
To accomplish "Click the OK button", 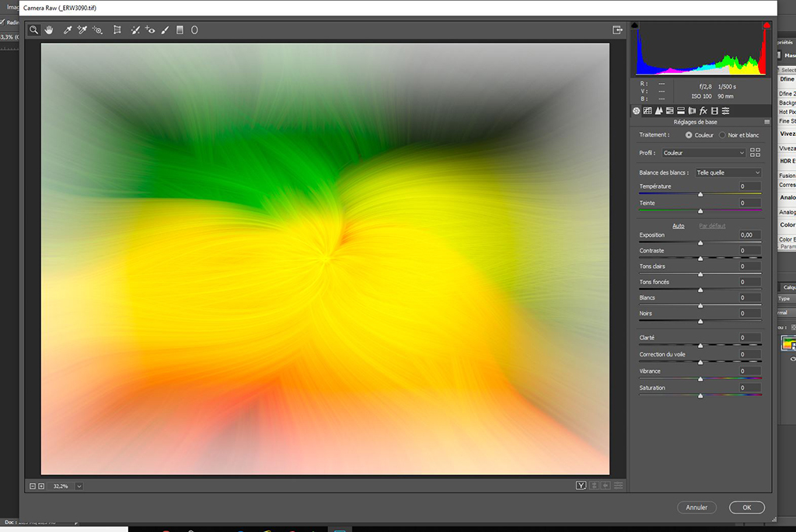I will click(x=747, y=507).
